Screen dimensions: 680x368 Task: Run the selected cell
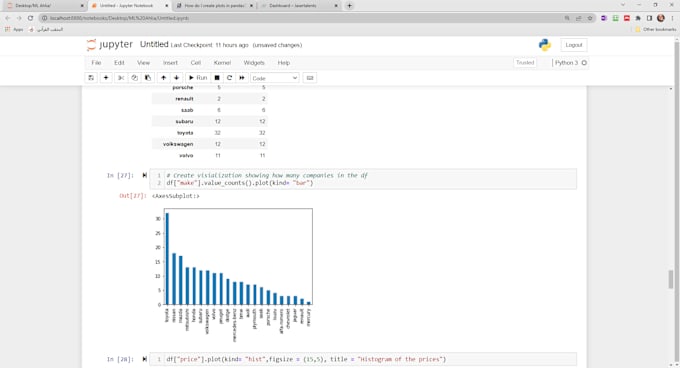198,78
